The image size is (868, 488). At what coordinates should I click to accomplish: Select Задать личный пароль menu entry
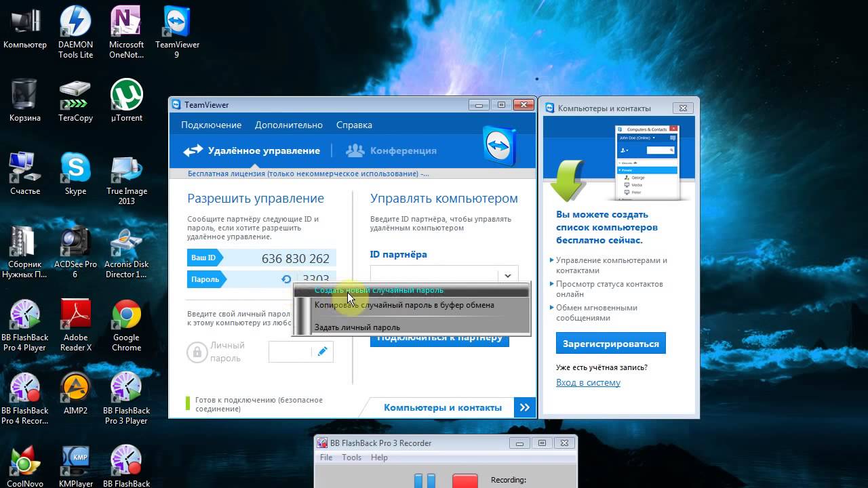pos(412,327)
